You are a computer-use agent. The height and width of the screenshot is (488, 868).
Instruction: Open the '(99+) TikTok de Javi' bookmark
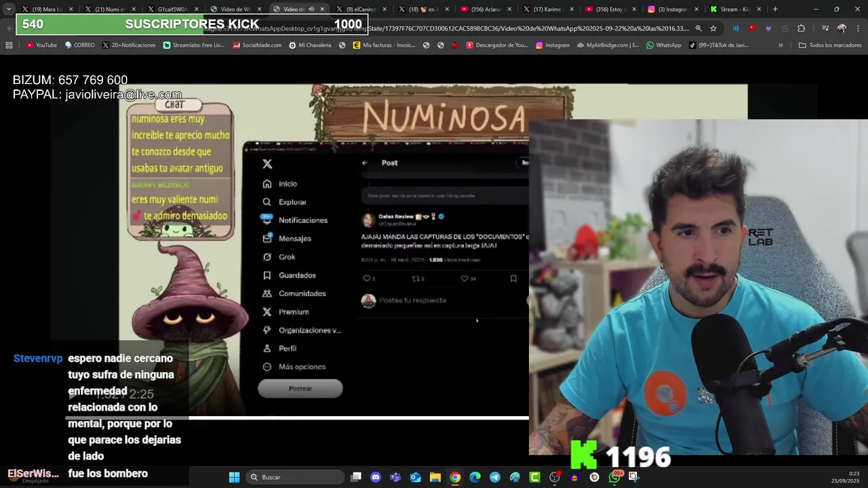point(718,45)
